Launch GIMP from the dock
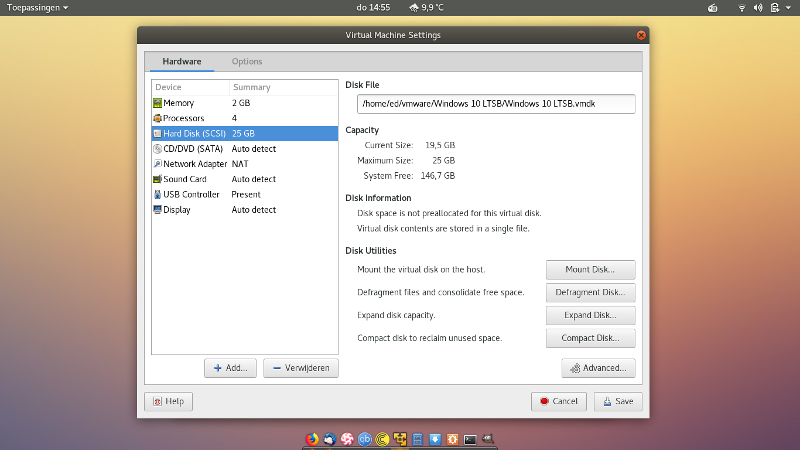 click(x=488, y=439)
